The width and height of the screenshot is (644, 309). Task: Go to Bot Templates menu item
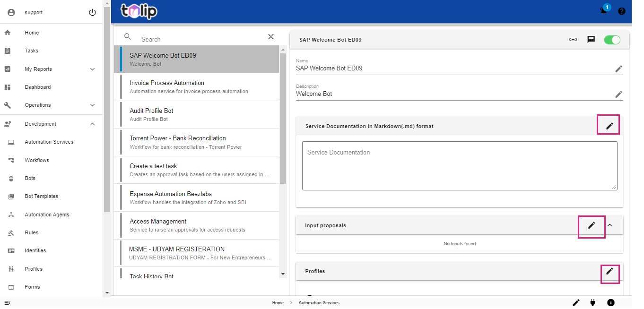tap(42, 196)
